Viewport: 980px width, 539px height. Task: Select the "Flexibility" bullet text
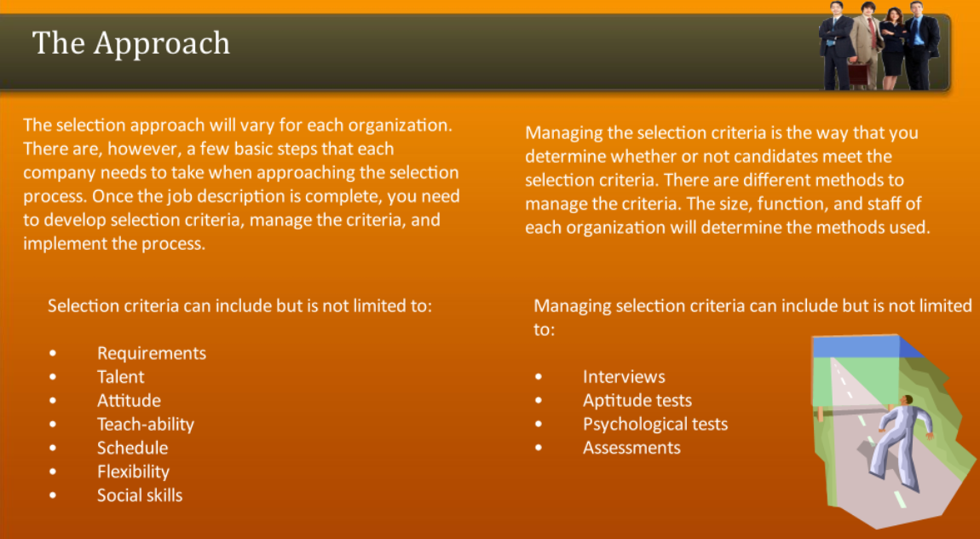(133, 472)
